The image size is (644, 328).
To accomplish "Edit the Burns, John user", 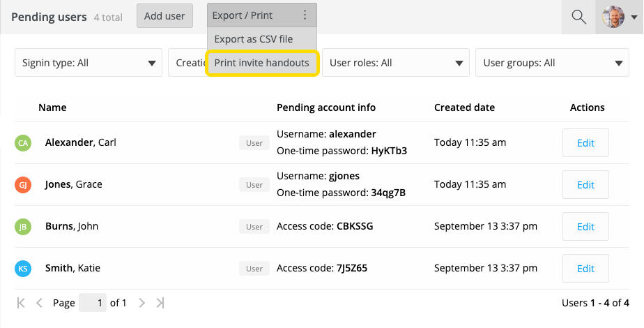I will (585, 227).
